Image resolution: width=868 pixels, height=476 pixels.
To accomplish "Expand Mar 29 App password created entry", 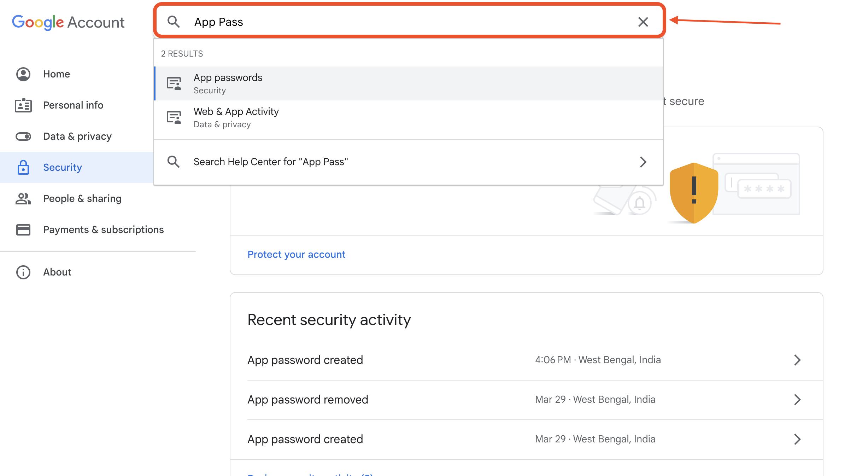I will 797,439.
